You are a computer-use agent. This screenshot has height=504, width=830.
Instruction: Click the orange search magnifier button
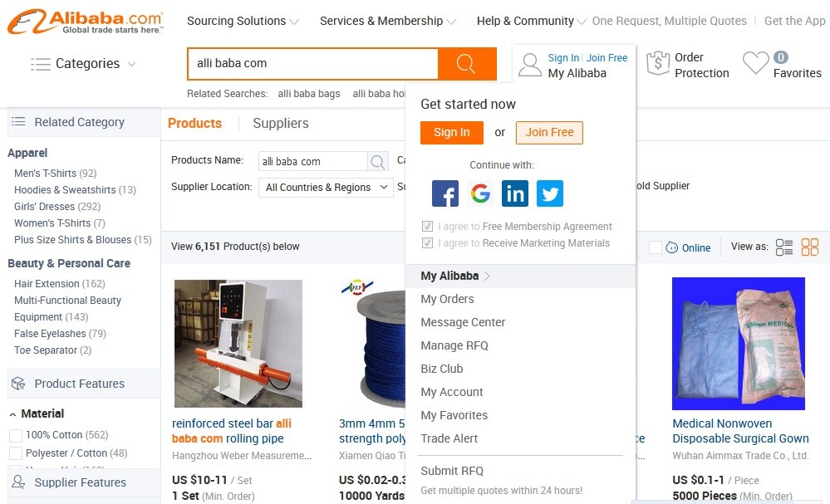[x=467, y=63]
